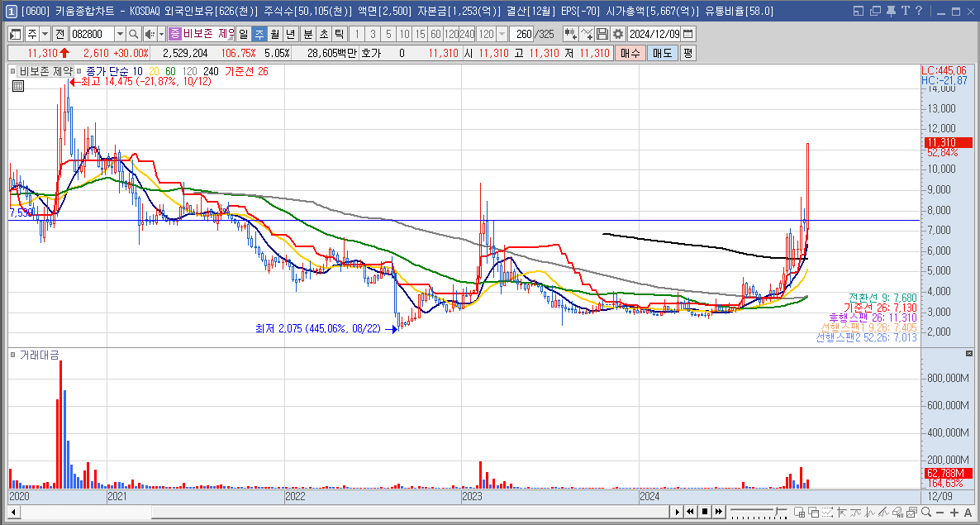Viewport: 980px width, 525px height.
Task: Expand the 주 market type dropdown
Action: [x=45, y=35]
